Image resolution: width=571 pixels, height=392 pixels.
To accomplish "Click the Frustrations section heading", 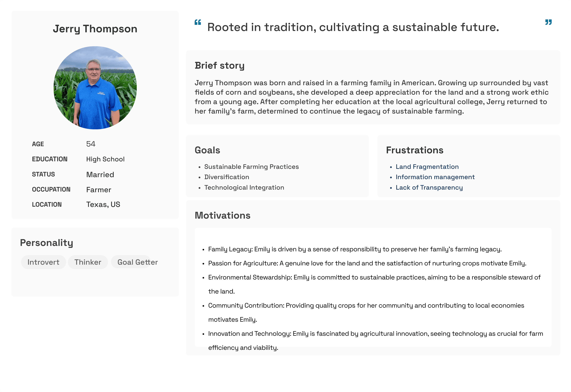I will point(415,150).
